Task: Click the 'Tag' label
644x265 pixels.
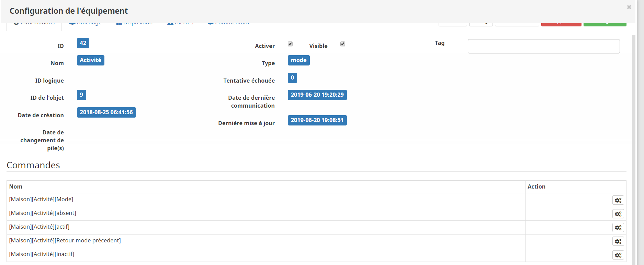Action: [440, 43]
